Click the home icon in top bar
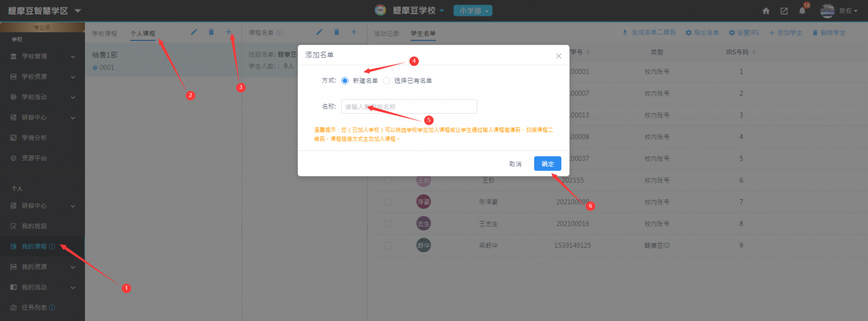This screenshot has width=868, height=321. click(766, 11)
